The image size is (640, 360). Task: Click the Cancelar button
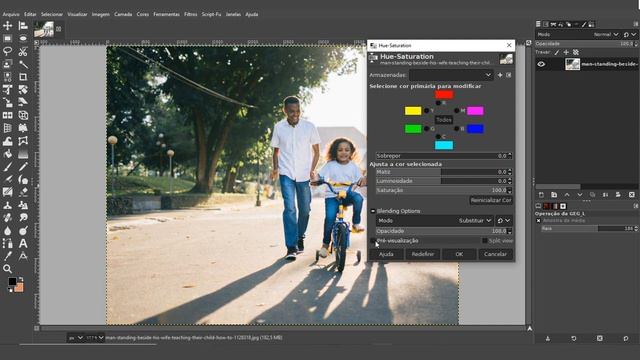[495, 254]
